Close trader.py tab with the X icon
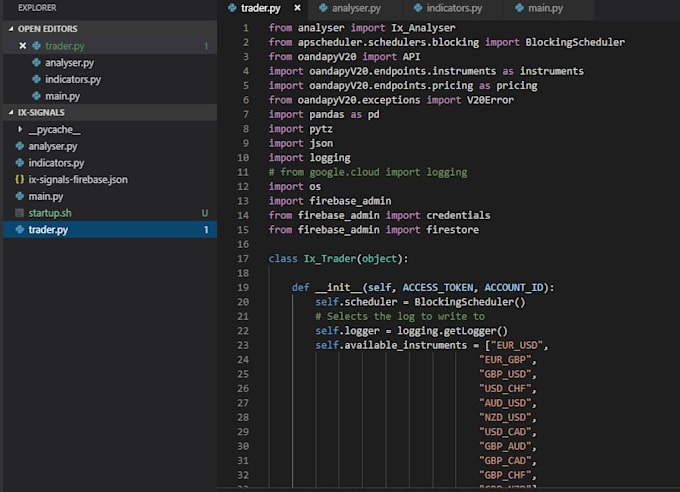Screen dimensions: 680x492 coord(297,8)
